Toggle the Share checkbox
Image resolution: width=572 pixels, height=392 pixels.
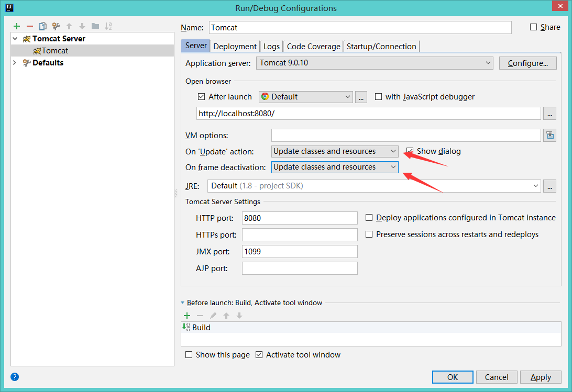click(x=533, y=27)
